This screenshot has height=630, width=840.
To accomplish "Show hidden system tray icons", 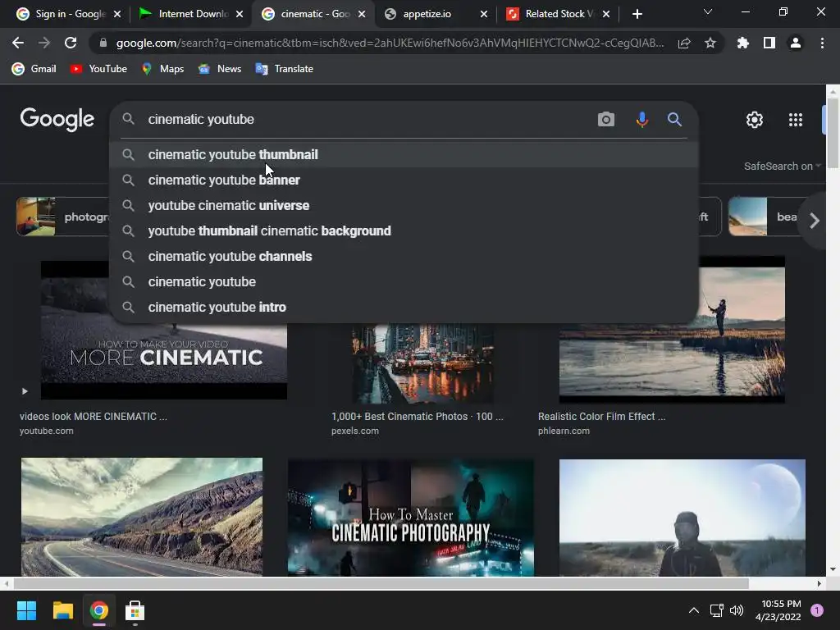I will (x=694, y=610).
